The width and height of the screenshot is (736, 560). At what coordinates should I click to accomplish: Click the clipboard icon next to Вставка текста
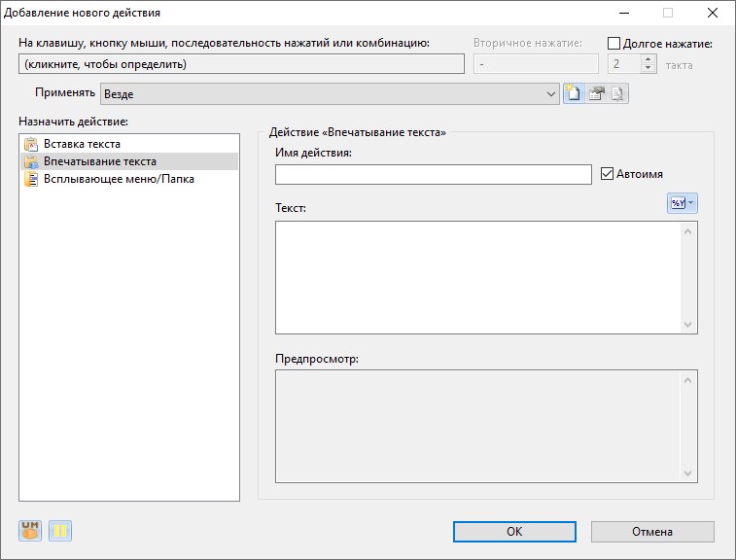[x=31, y=144]
